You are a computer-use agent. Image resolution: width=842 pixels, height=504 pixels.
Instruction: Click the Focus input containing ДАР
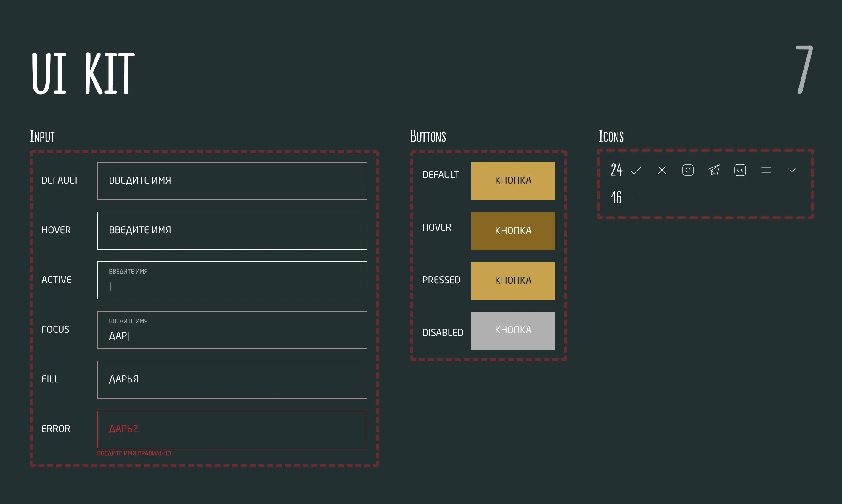pyautogui.click(x=232, y=330)
